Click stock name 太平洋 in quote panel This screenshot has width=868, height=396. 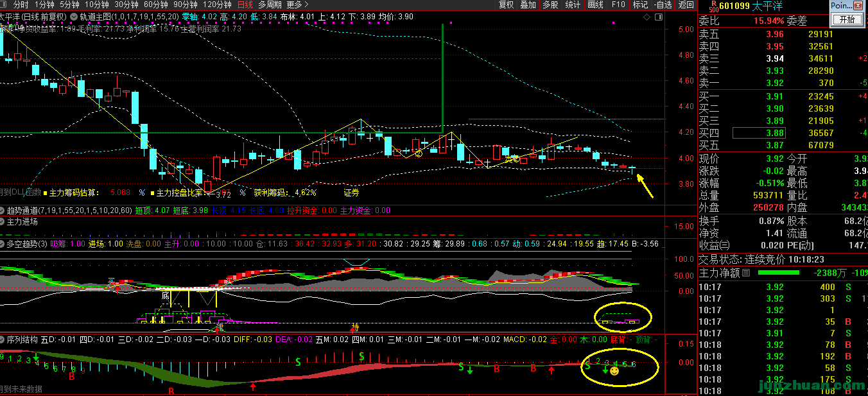tap(768, 6)
